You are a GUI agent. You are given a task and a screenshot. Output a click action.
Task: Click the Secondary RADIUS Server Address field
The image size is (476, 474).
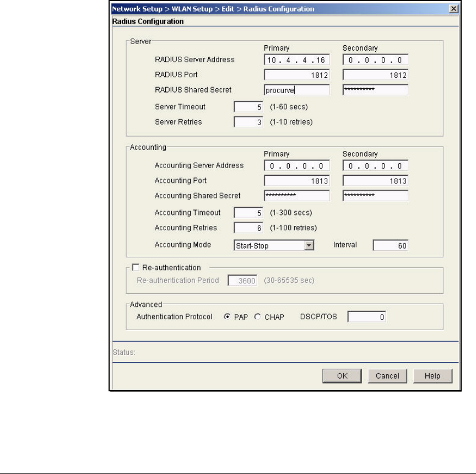(x=376, y=60)
